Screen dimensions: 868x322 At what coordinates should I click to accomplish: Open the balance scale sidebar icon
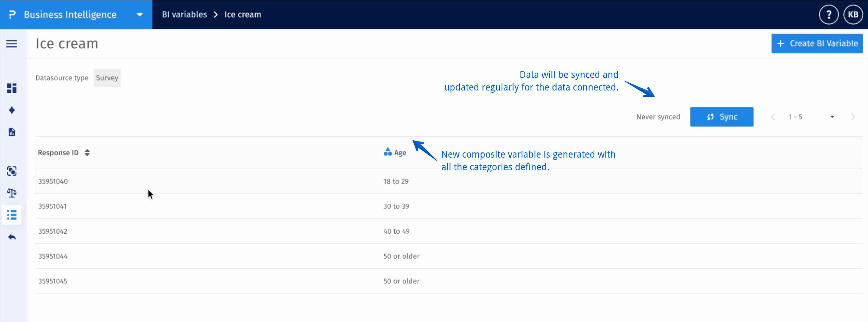pos(12,193)
